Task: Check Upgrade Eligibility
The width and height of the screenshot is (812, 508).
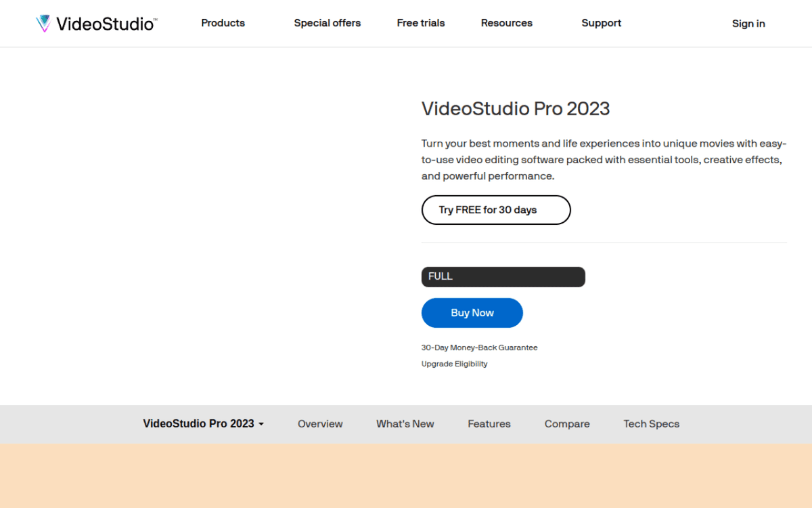Action: (x=454, y=364)
